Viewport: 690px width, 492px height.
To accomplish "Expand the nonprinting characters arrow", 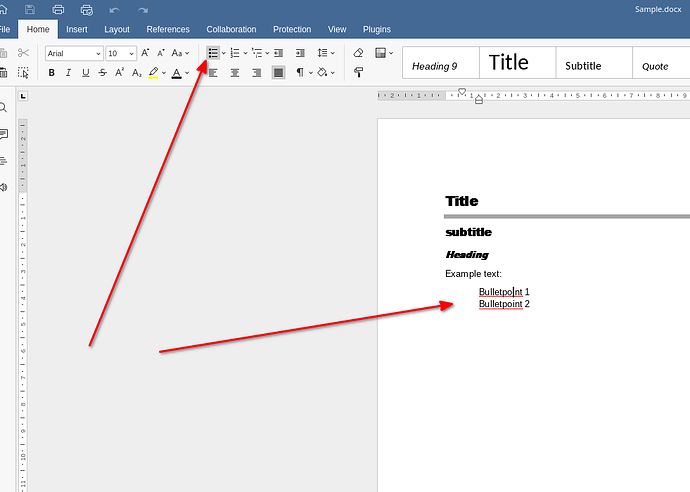I will pyautogui.click(x=311, y=73).
